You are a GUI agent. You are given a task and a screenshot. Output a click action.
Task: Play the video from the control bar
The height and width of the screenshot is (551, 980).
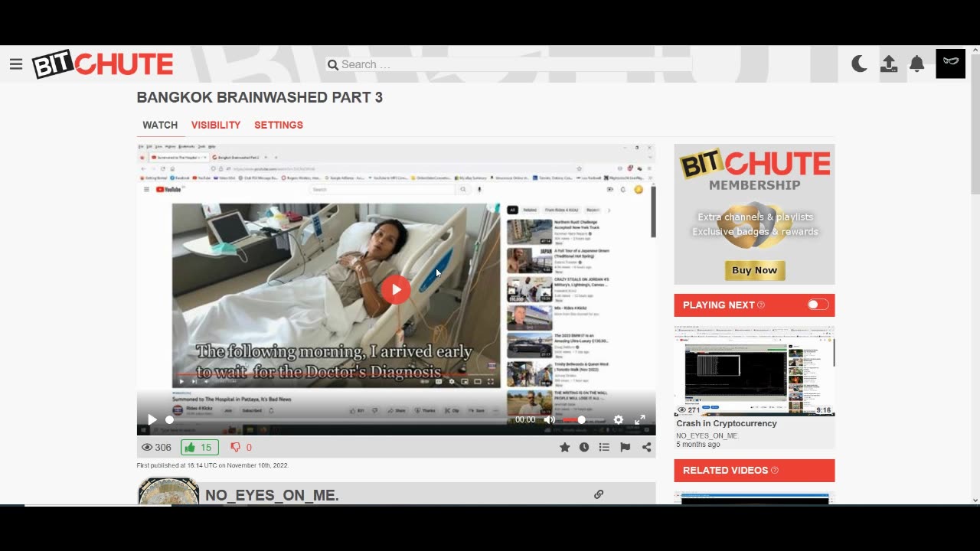point(152,419)
